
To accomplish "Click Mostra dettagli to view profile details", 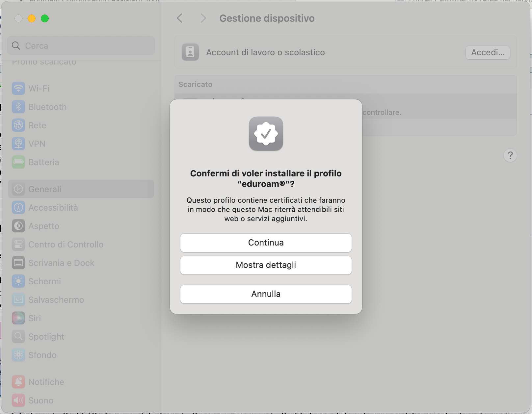I will tap(266, 265).
